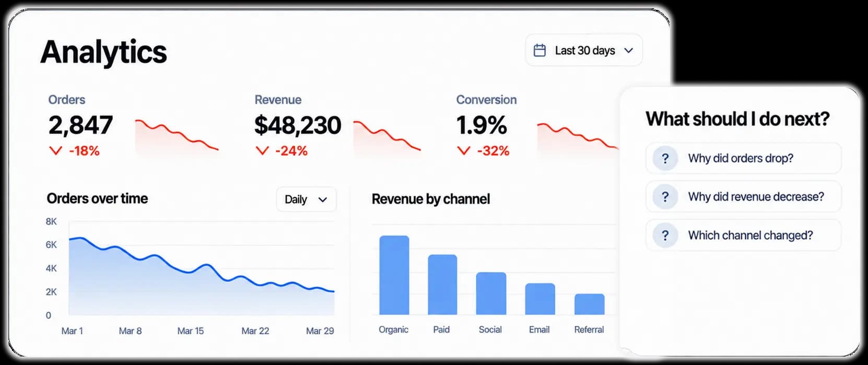868x365 pixels.
Task: Click the question mark icon for Which channel changed
Action: click(x=665, y=236)
